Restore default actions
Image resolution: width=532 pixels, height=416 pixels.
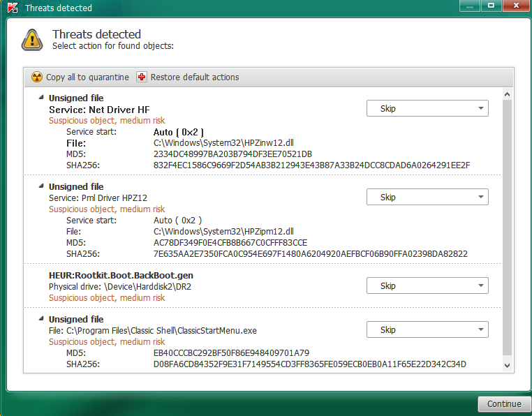194,77
